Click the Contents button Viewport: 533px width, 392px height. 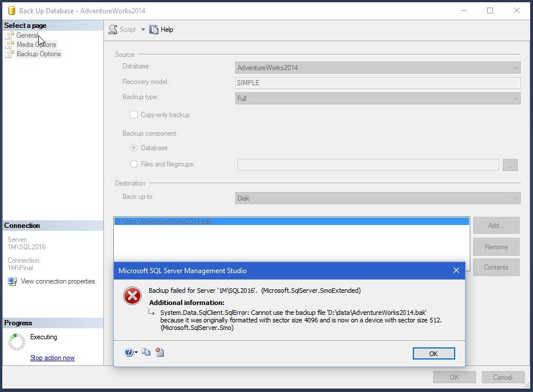(496, 267)
